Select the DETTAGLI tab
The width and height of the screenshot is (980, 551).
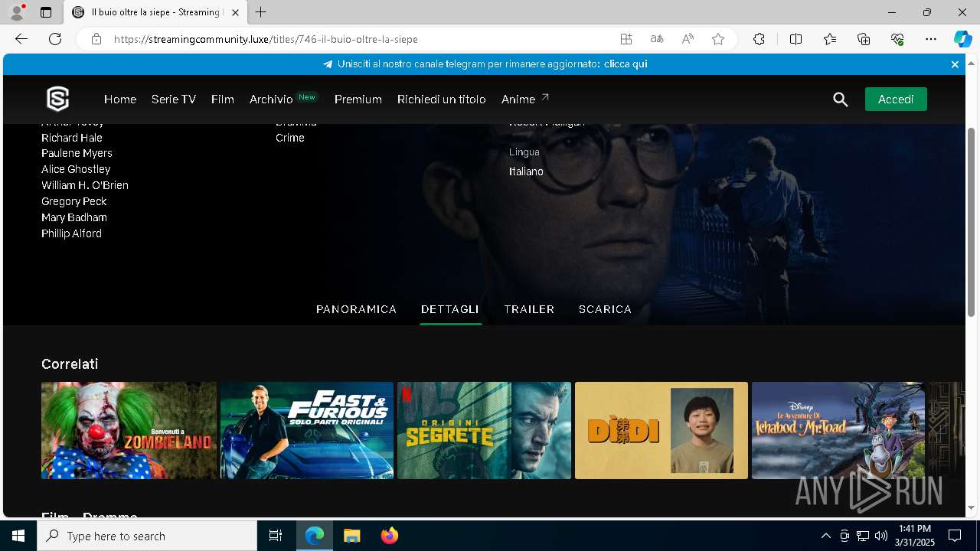click(450, 309)
